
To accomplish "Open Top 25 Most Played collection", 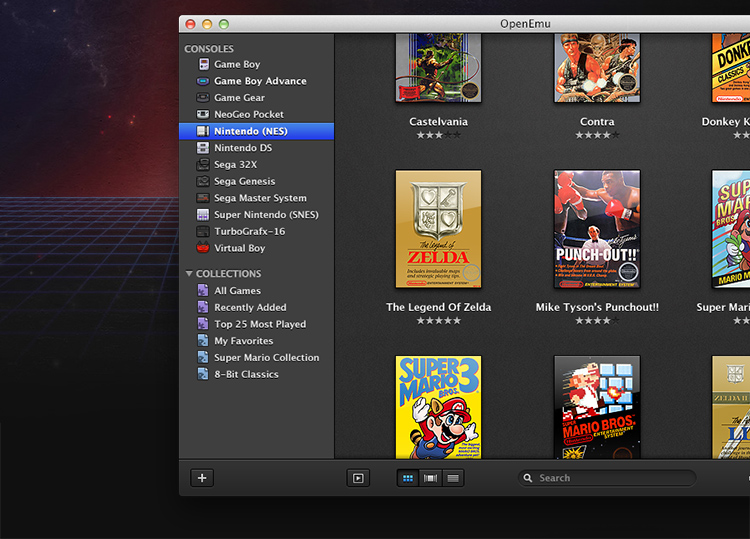I will coord(256,324).
